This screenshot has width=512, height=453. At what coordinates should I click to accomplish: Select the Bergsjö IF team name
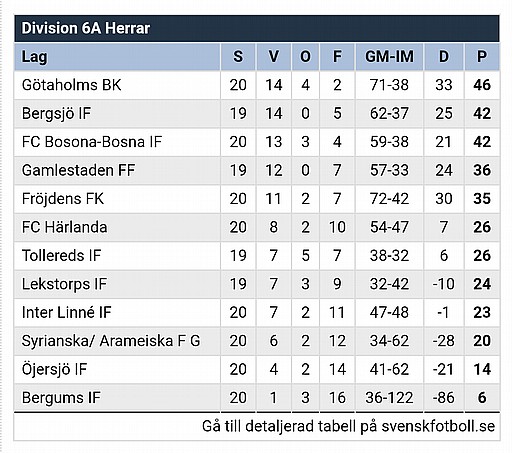click(56, 113)
